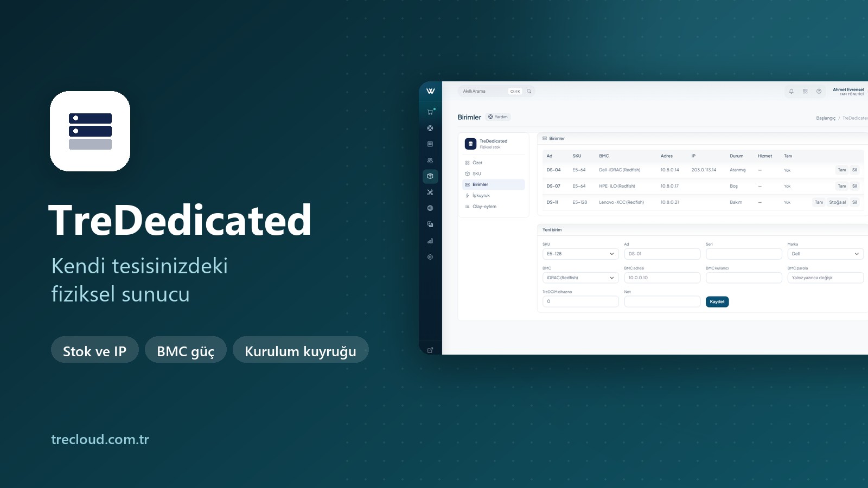The image size is (868, 488).
Task: Click Stoğa al for DS-11
Action: [837, 202]
